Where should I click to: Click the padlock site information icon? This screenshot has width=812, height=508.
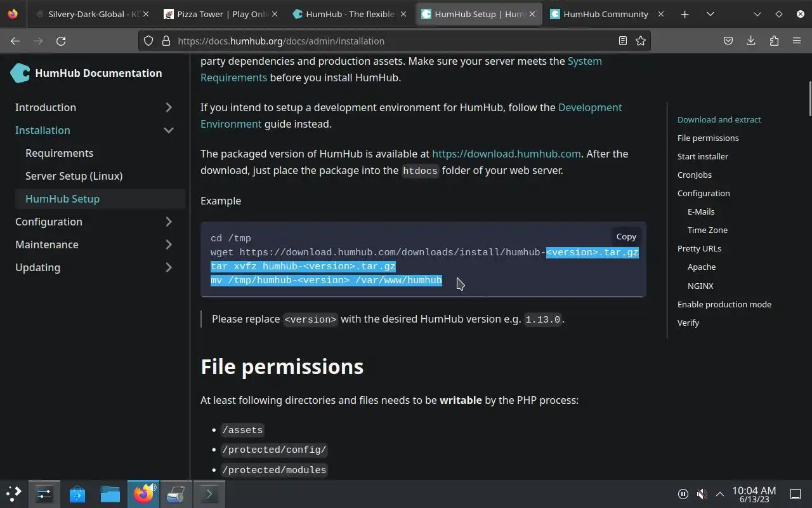[166, 41]
